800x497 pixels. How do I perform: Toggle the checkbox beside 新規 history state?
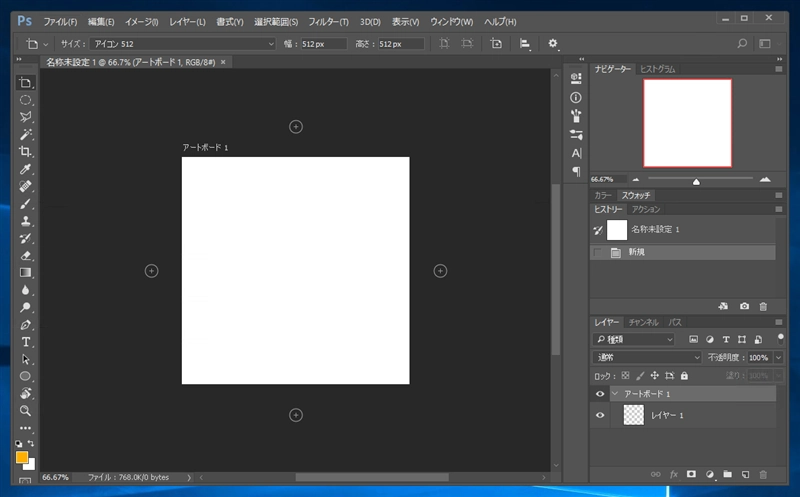(599, 253)
